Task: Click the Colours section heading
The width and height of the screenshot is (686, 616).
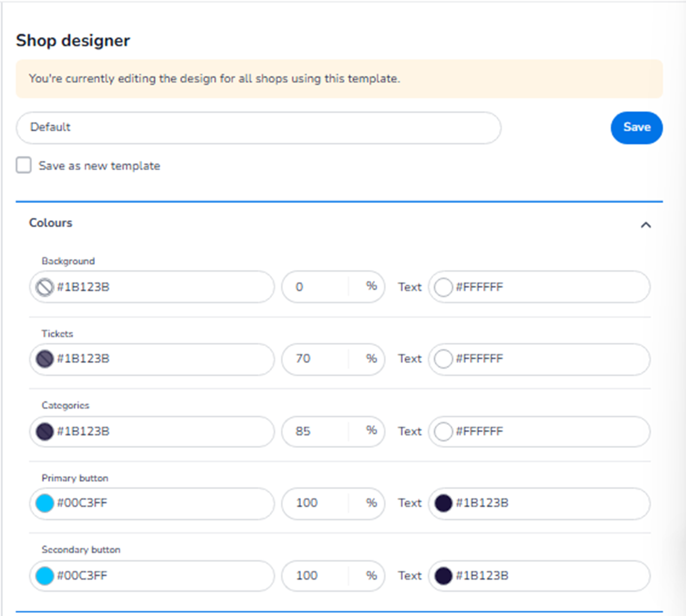Action: (x=51, y=223)
